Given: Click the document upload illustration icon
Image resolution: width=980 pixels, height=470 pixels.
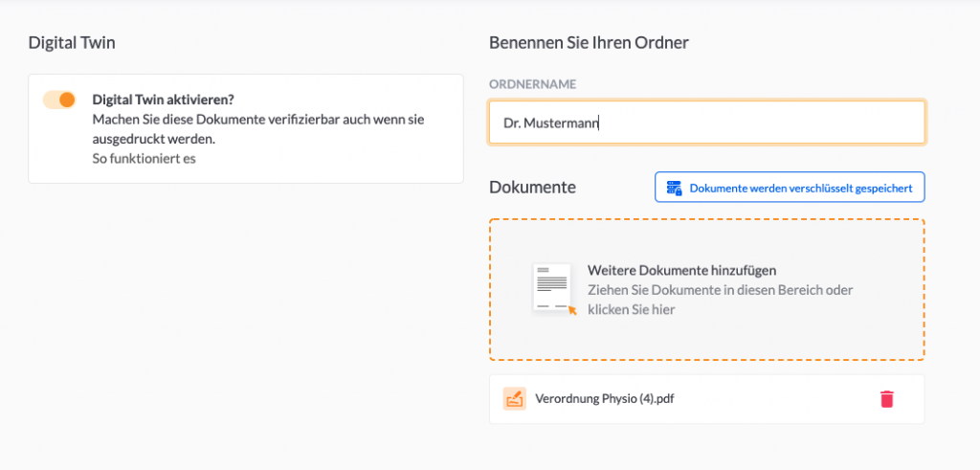Looking at the screenshot, I should [554, 289].
